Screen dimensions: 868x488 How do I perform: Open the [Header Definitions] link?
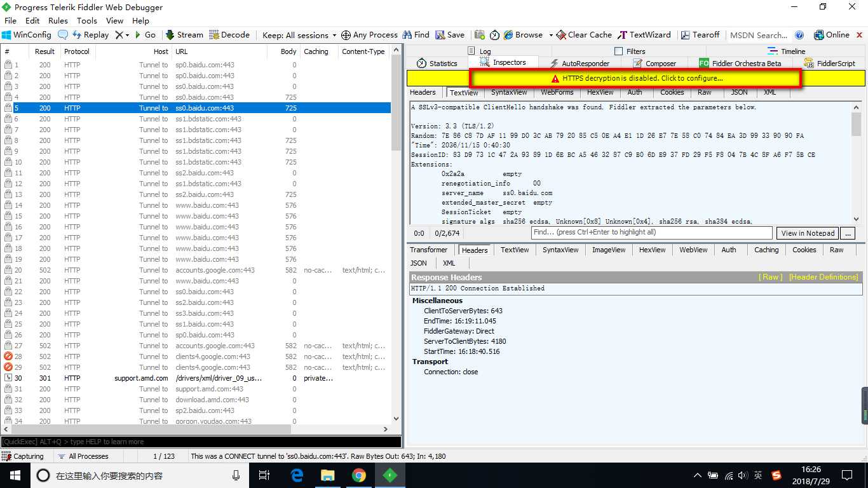tap(824, 277)
